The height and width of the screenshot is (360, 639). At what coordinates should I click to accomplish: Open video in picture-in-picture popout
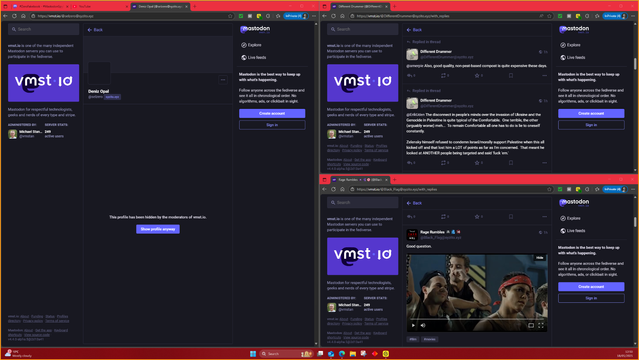(531, 325)
